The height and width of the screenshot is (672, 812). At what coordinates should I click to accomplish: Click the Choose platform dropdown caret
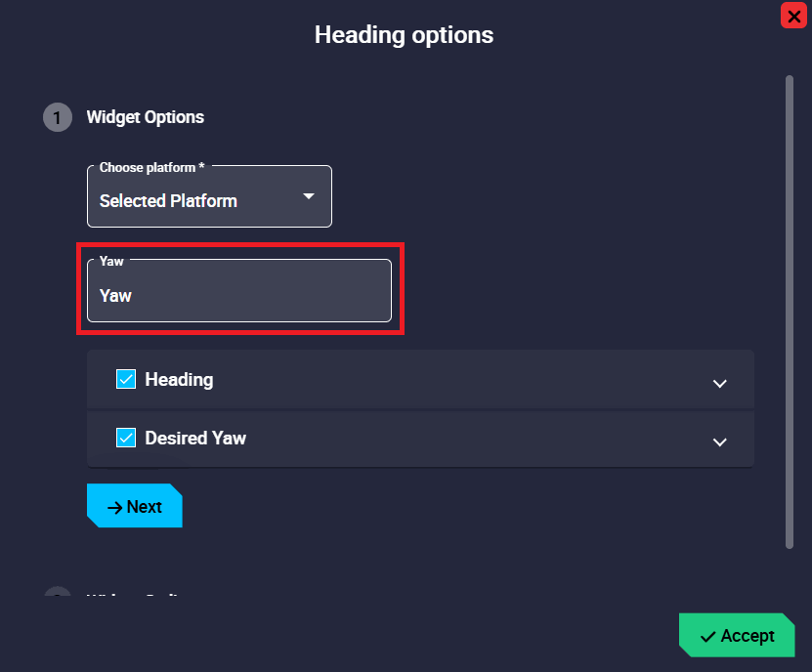309,196
